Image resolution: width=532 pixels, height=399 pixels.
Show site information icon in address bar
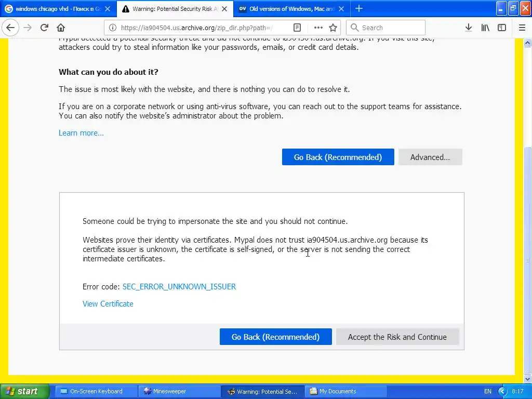point(113,28)
